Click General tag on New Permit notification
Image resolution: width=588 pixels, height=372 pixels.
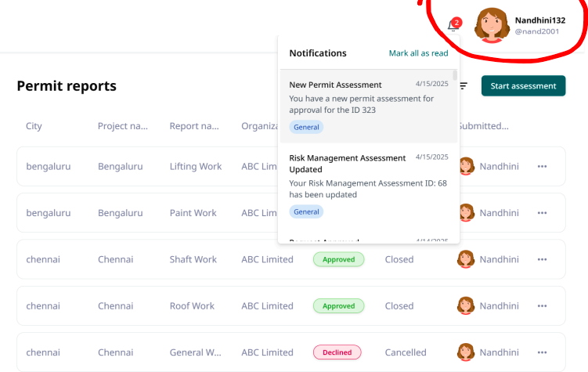pos(306,127)
